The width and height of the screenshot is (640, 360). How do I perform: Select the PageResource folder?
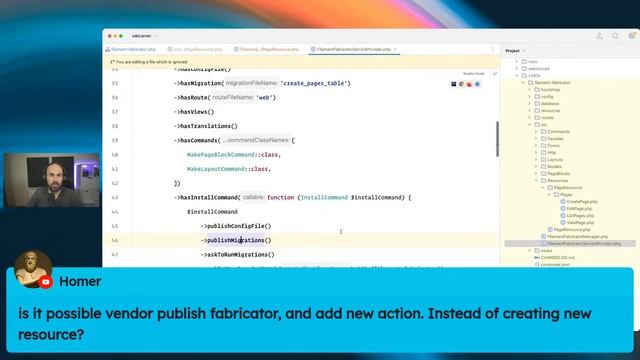[x=564, y=188]
